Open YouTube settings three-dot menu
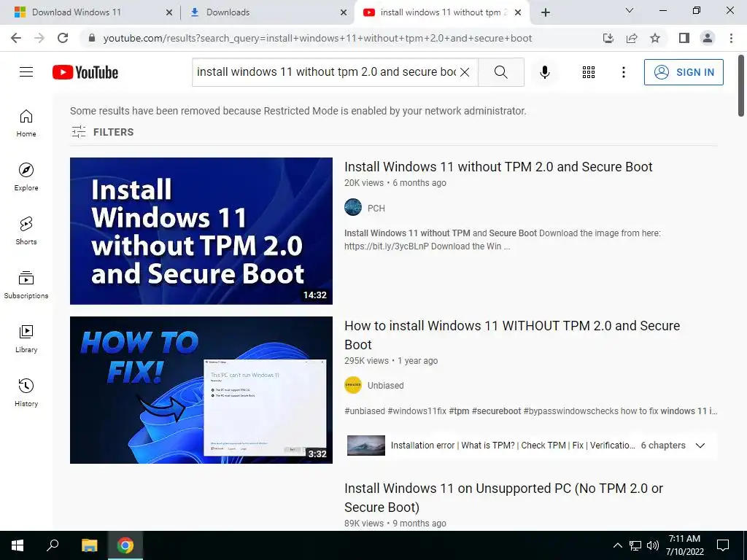Viewport: 747px width, 560px height. [623, 72]
